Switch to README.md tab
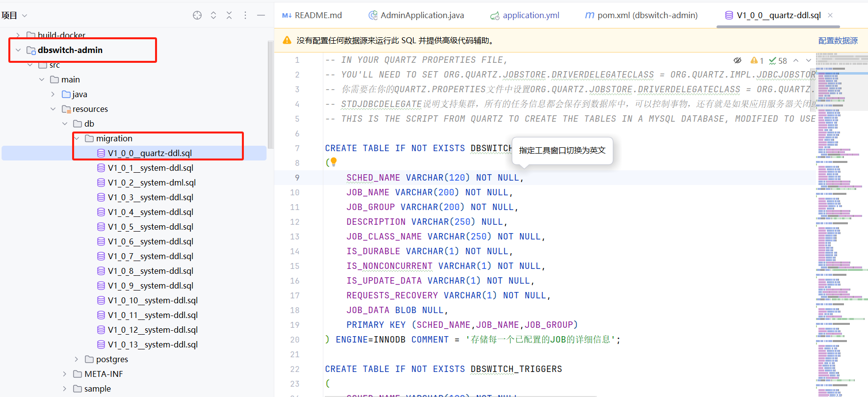The width and height of the screenshot is (868, 397). coord(312,15)
